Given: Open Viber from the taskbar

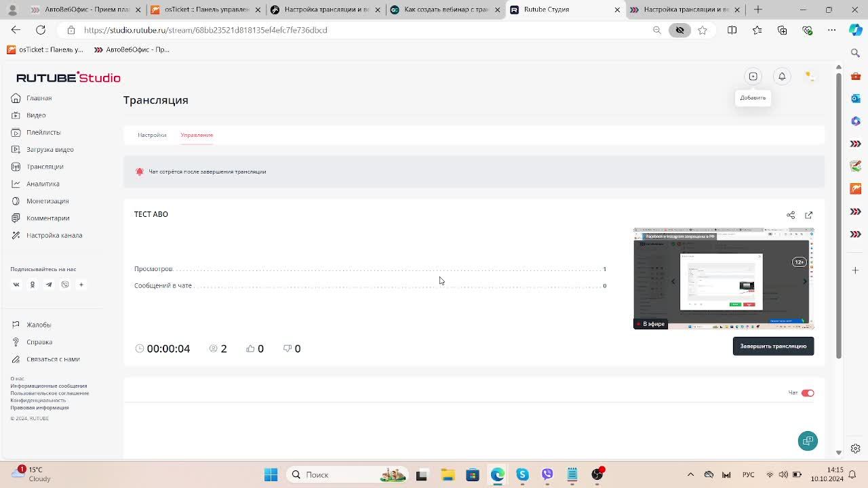Looking at the screenshot, I should [547, 474].
